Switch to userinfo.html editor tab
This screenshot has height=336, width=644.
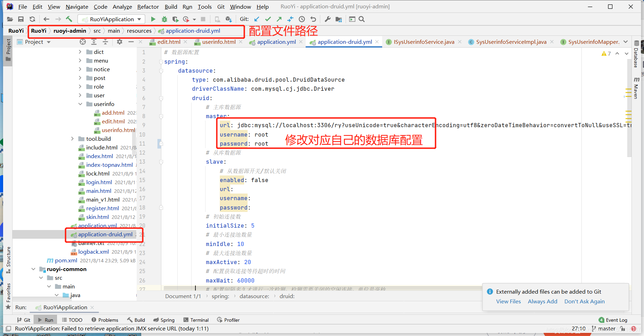pyautogui.click(x=219, y=42)
